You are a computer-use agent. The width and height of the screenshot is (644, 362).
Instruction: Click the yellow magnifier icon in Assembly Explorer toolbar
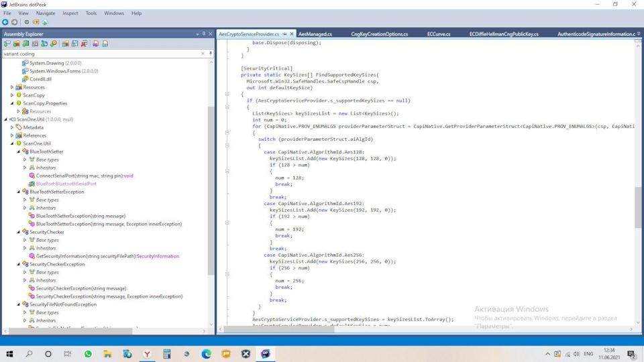click(54, 44)
